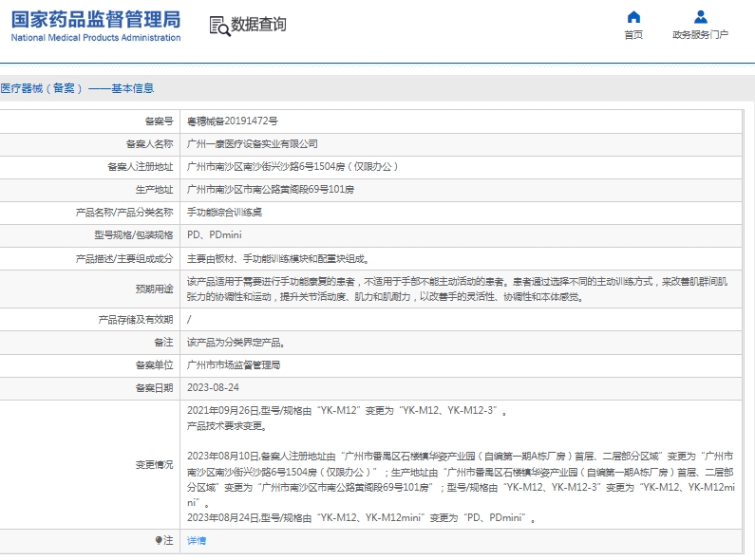Click the product name 手功能综合训练桌
Screen dimensions: 755x560
[224, 213]
